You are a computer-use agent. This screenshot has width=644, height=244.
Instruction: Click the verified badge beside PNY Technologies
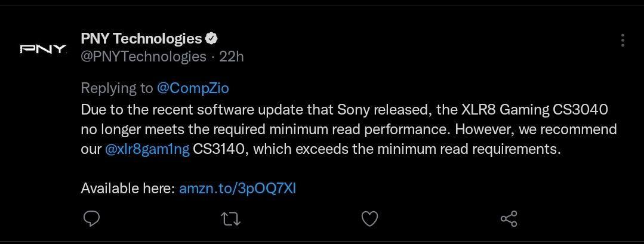211,39
